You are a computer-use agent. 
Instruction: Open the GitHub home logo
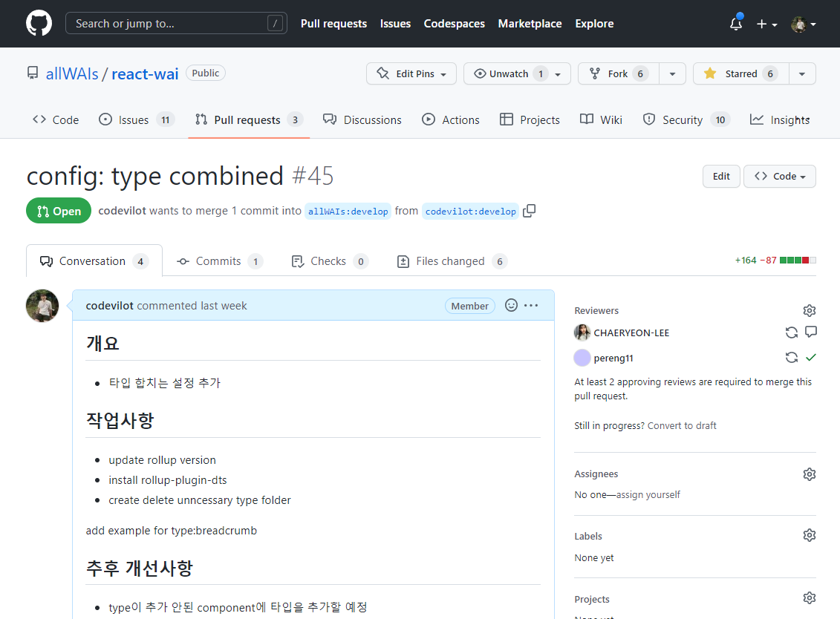tap(39, 24)
